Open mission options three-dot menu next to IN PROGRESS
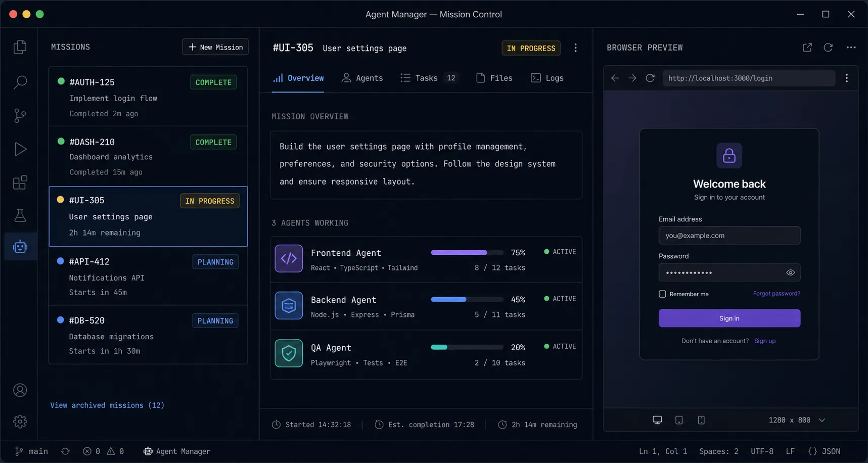The width and height of the screenshot is (868, 463). tap(575, 48)
